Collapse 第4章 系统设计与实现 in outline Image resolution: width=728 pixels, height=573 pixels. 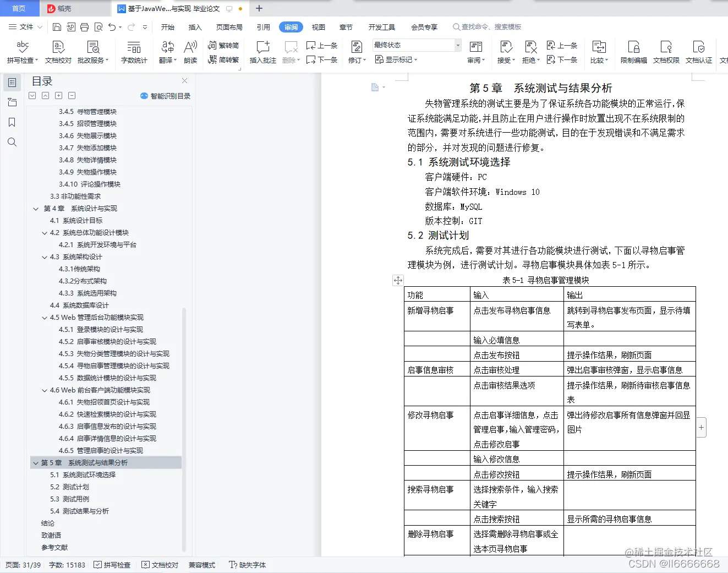click(x=36, y=209)
